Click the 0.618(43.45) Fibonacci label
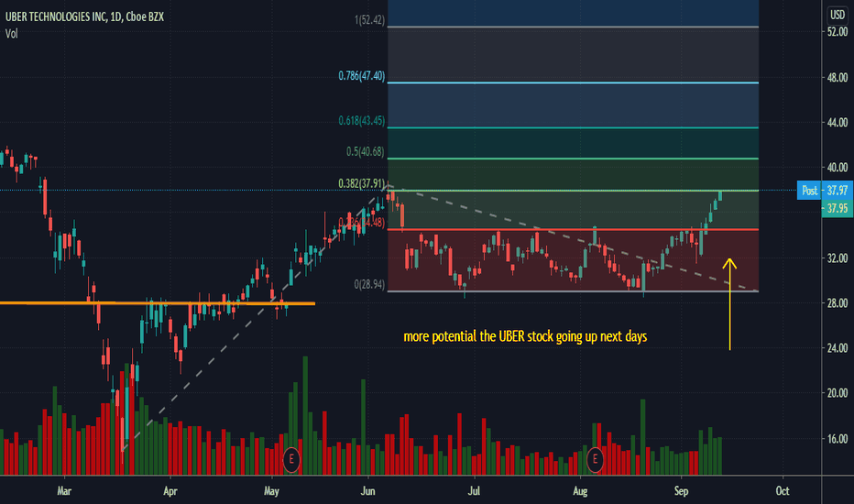 [362, 120]
